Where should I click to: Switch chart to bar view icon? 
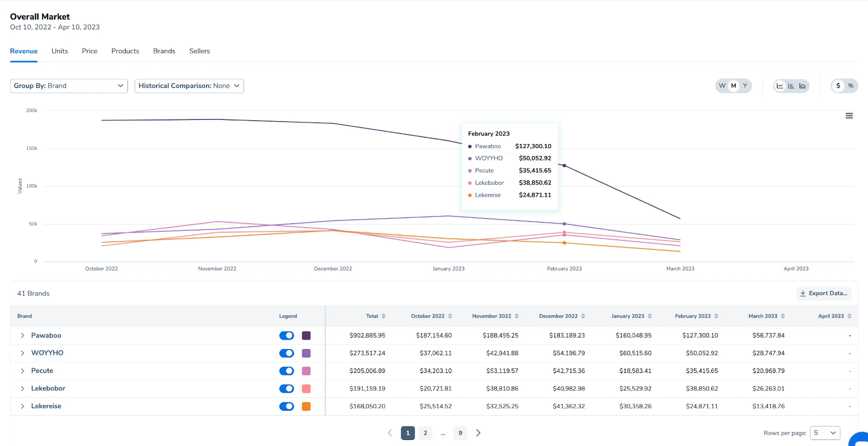tap(791, 86)
